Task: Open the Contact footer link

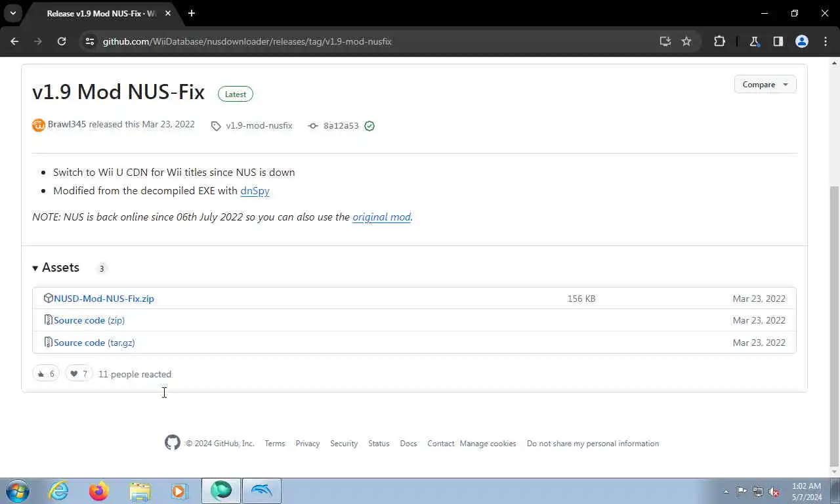Action: pyautogui.click(x=441, y=444)
